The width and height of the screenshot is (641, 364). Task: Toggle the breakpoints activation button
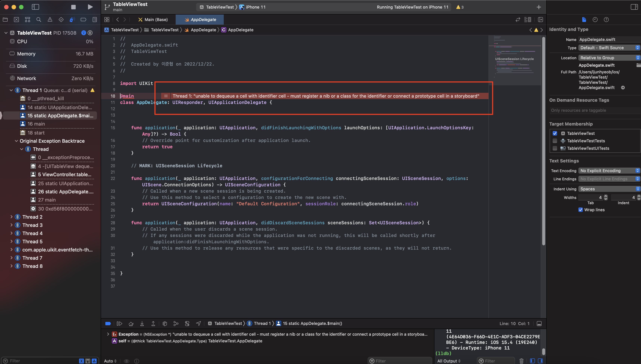click(x=108, y=324)
